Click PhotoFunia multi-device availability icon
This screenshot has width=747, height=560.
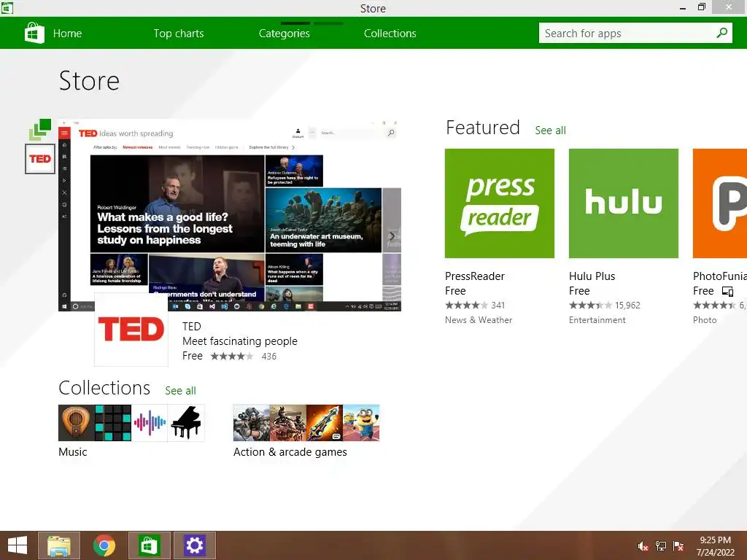click(727, 292)
